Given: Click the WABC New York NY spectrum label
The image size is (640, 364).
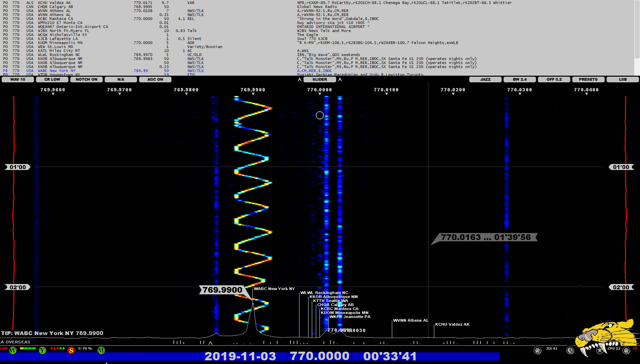Looking at the screenshot, I should [x=274, y=289].
